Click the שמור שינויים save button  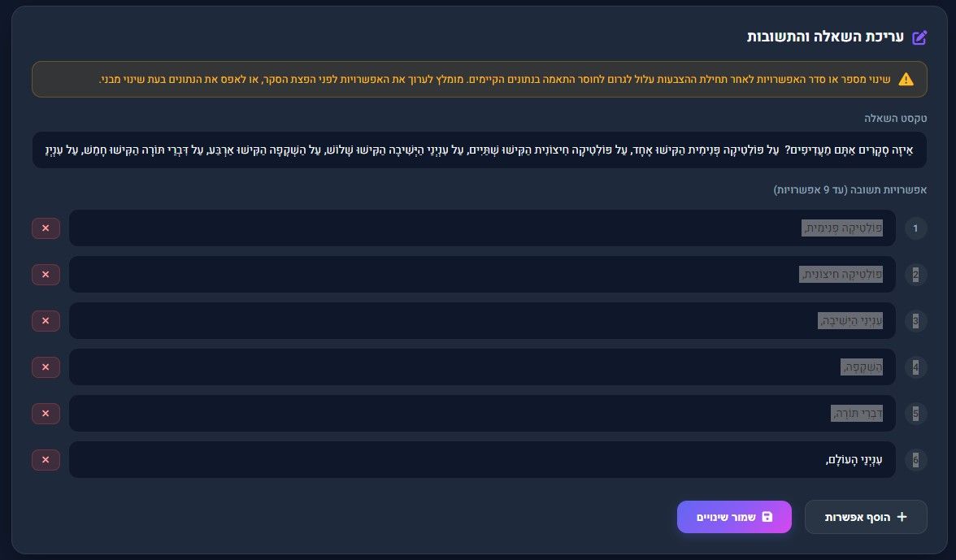734,517
